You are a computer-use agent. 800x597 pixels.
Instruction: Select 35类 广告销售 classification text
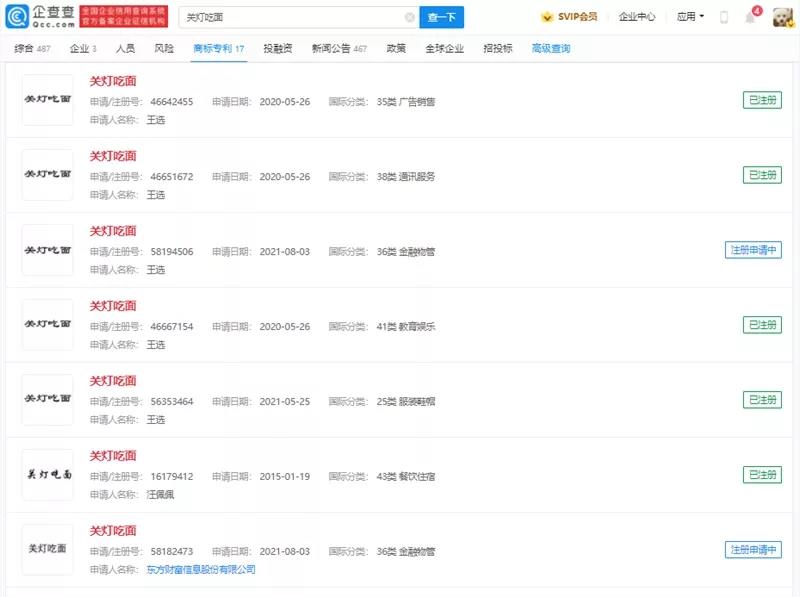406,102
